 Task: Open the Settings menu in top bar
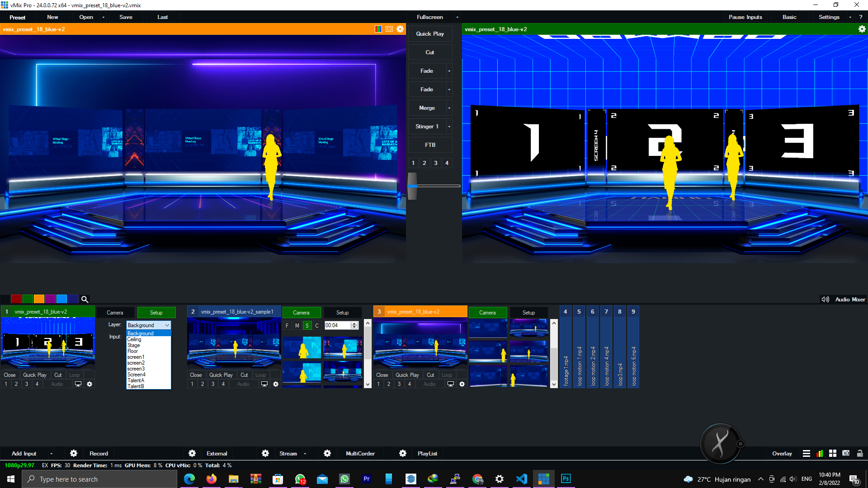tap(829, 17)
